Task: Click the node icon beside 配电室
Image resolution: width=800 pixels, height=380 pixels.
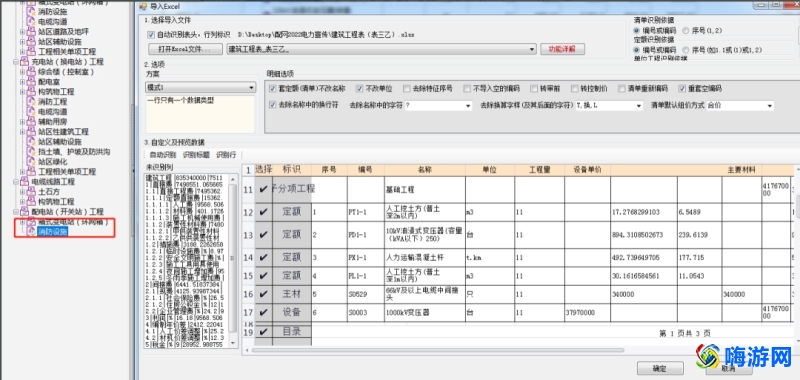Action: point(31,82)
